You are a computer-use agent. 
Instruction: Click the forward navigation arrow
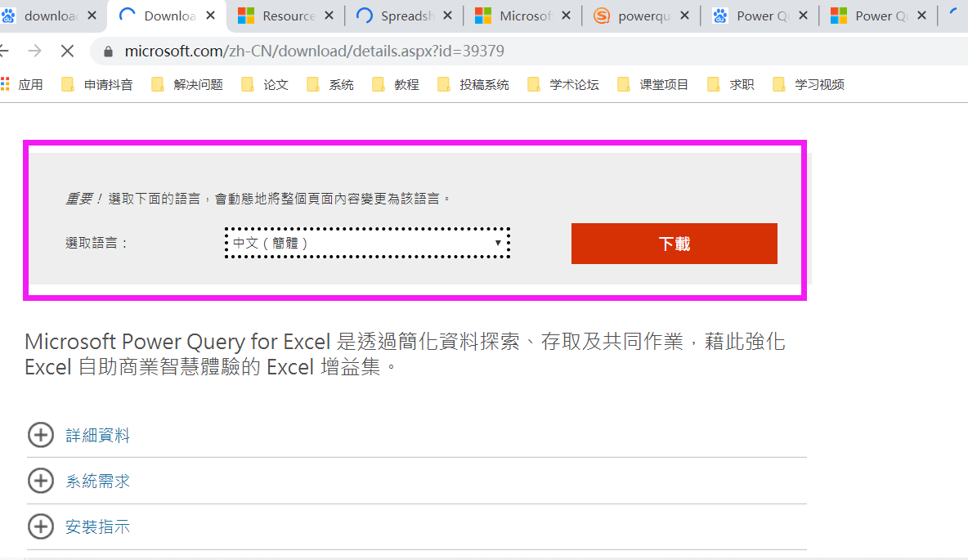[34, 51]
